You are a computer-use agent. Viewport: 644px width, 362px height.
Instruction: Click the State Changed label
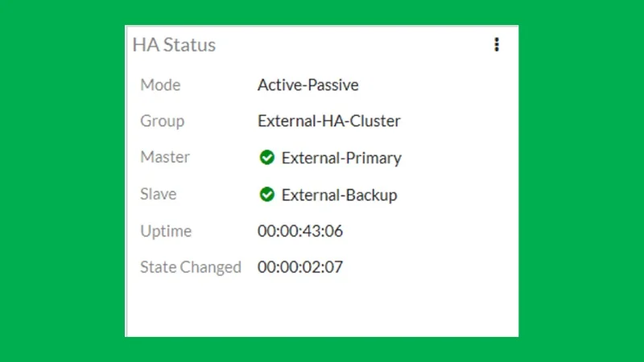pyautogui.click(x=191, y=268)
